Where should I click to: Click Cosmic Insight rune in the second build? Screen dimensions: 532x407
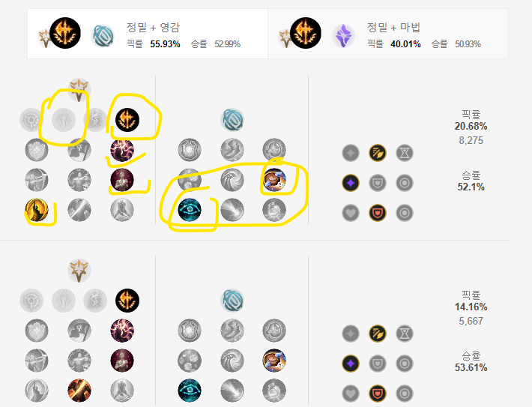190,391
